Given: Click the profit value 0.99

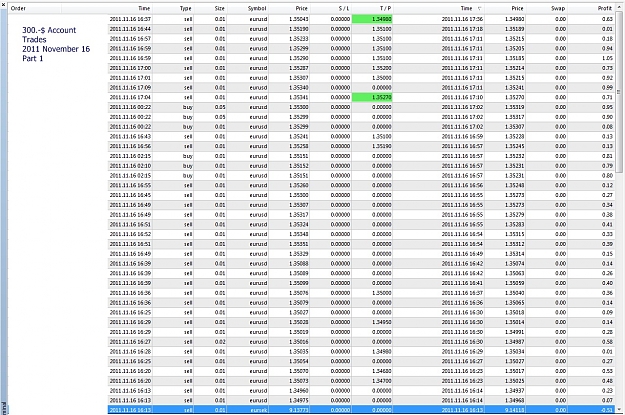Looking at the screenshot, I should 607,88.
